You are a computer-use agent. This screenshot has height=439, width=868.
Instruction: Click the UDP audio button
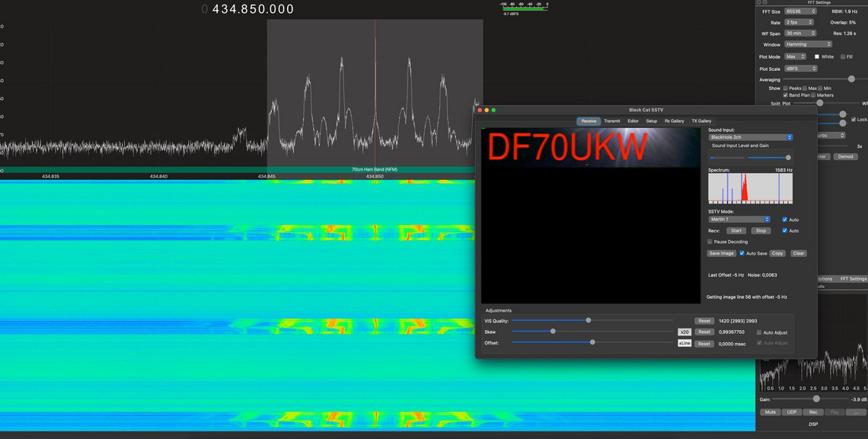[792, 412]
